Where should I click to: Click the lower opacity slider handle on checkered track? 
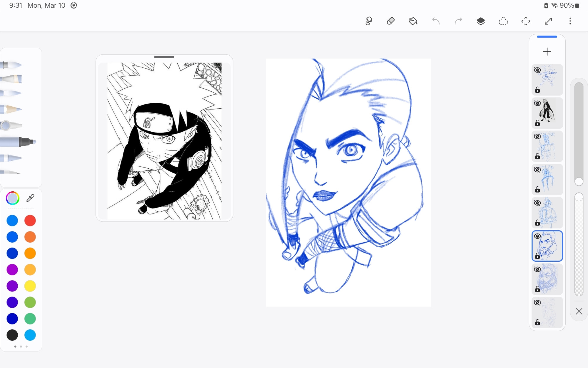pyautogui.click(x=579, y=197)
